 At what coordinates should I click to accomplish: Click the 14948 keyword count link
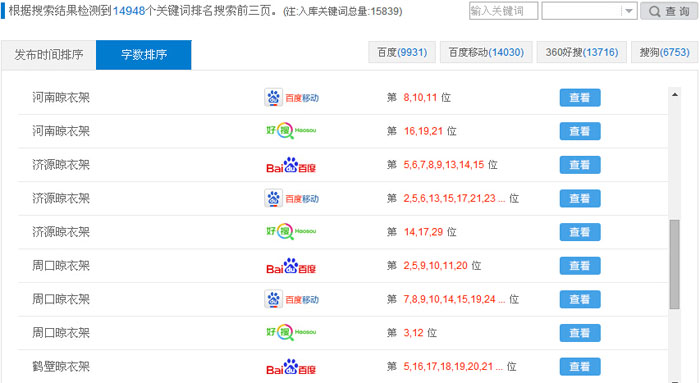click(x=129, y=11)
